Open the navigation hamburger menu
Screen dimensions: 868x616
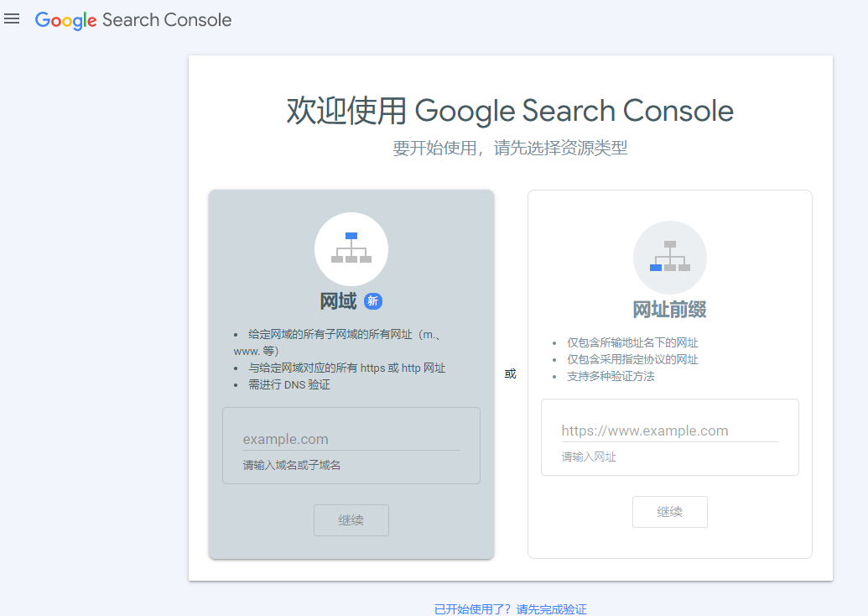tap(12, 18)
